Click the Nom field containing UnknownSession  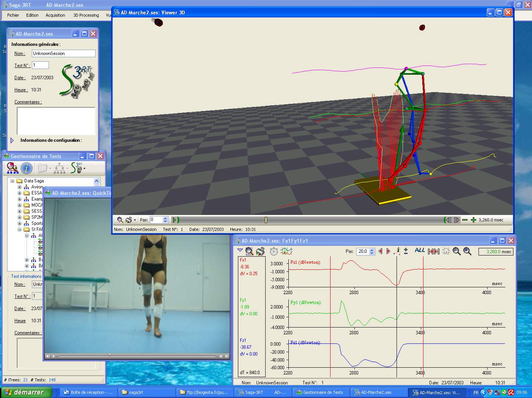coord(63,53)
